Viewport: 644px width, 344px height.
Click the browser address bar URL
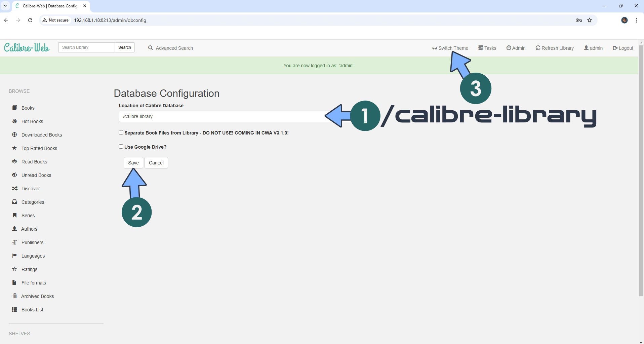[110, 20]
